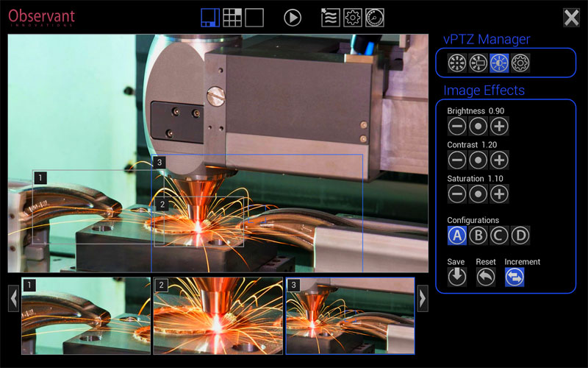Screen dimensions: 588x368
Task: Select the main-view-with-thumbnails layout icon
Action: click(211, 18)
